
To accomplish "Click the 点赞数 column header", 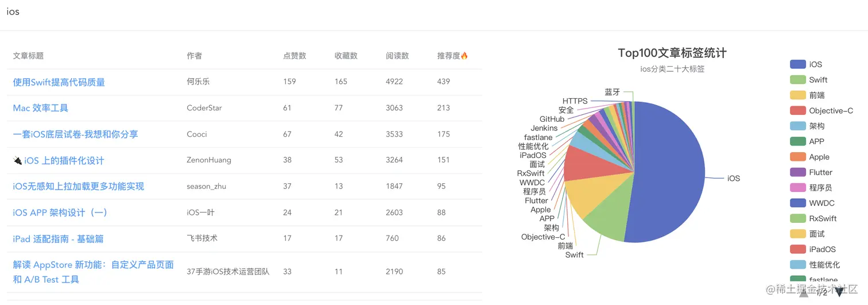I will [294, 56].
